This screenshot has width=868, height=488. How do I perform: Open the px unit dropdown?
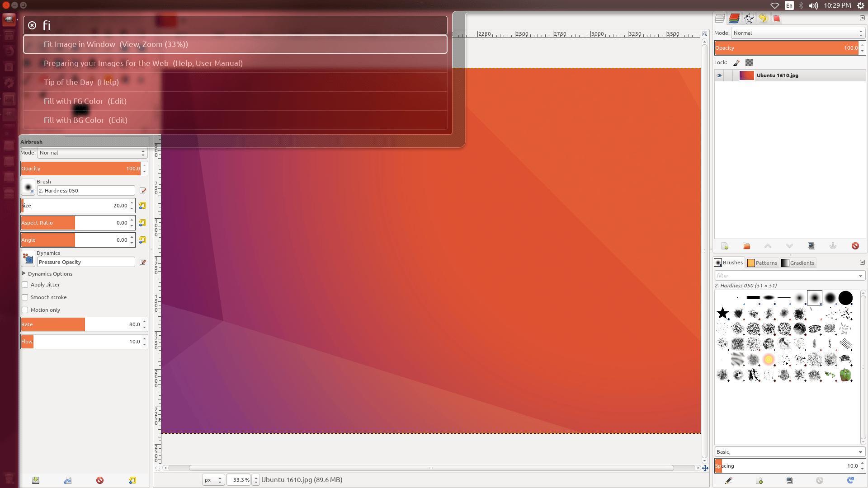coord(213,480)
